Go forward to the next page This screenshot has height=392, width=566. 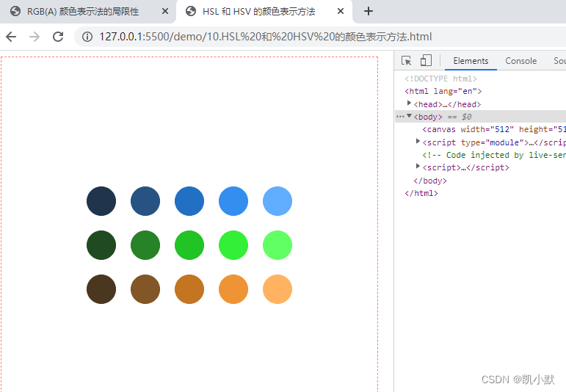pos(35,37)
